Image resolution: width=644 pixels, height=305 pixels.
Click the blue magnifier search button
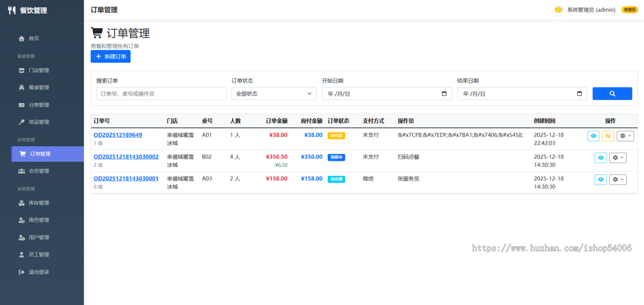pyautogui.click(x=612, y=94)
